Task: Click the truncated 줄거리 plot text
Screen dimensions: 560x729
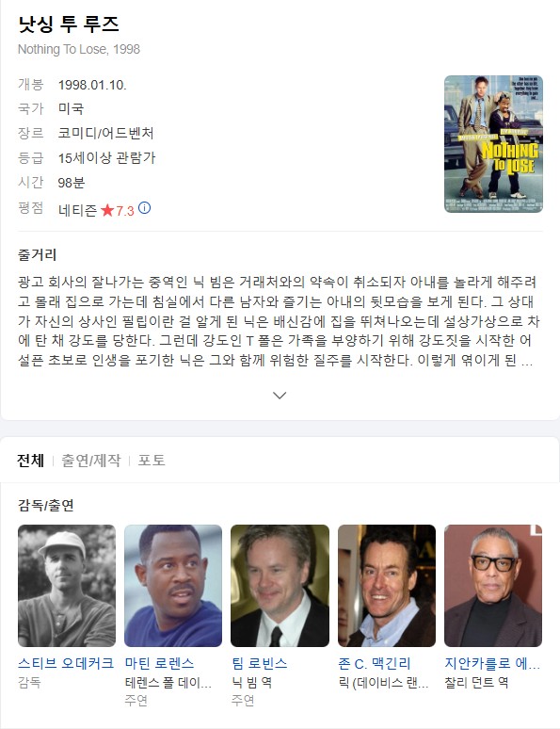Action: click(278, 321)
